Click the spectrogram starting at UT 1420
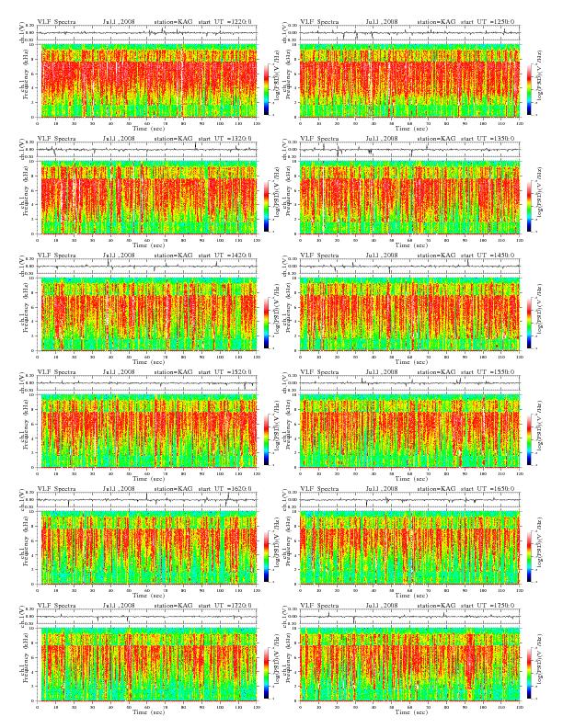Viewport: 563px width, 728px height. 147,314
